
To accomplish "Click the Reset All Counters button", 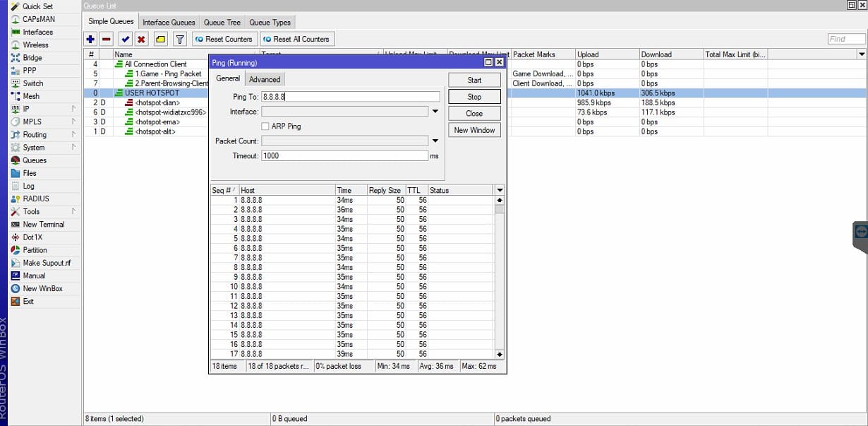I will tap(296, 39).
